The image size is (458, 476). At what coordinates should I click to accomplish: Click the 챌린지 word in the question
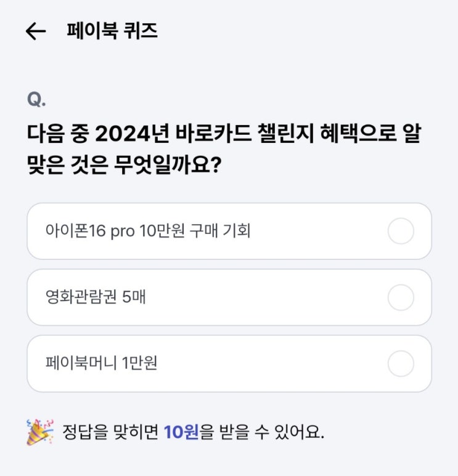click(x=285, y=134)
